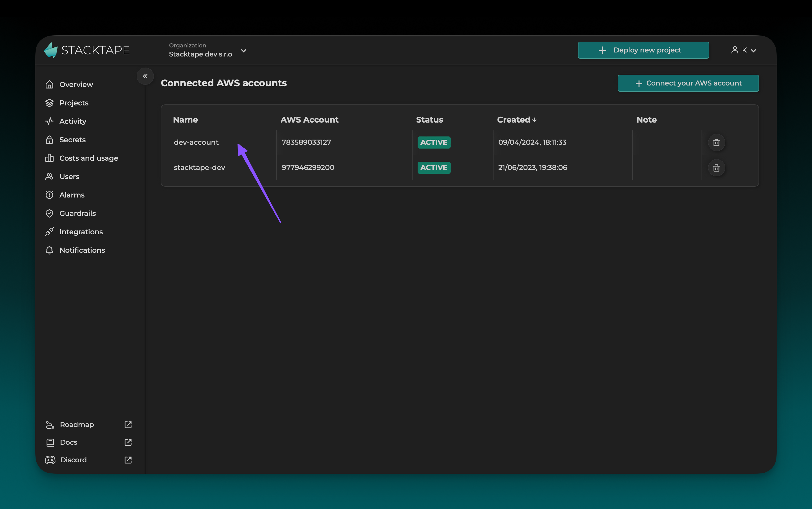Expand the user K account menu chevron

coord(753,51)
